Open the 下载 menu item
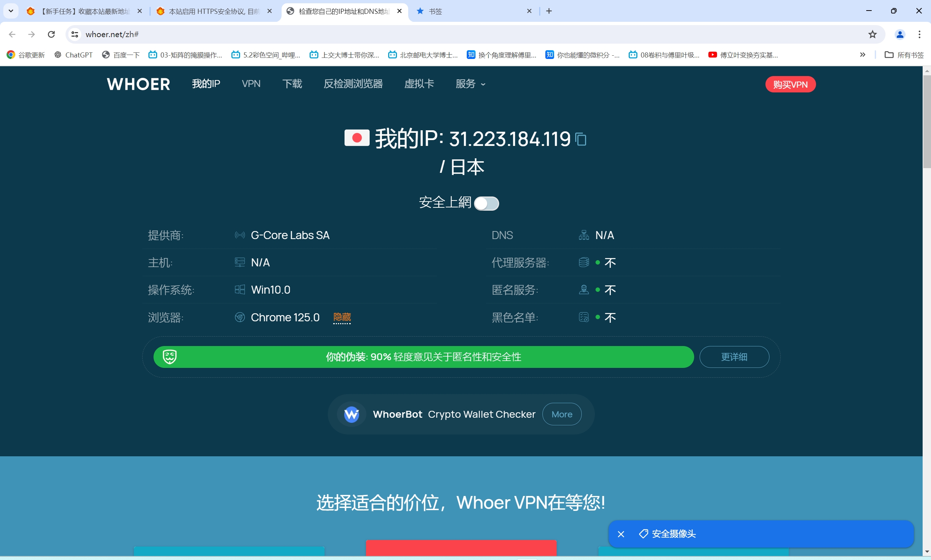Viewport: 931px width, 560px height. (293, 84)
